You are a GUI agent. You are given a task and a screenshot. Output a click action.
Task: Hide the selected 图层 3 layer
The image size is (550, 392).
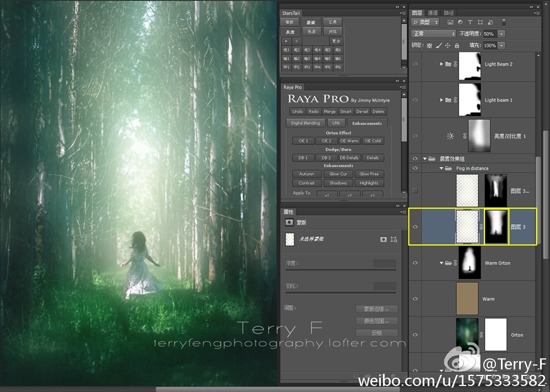point(416,227)
